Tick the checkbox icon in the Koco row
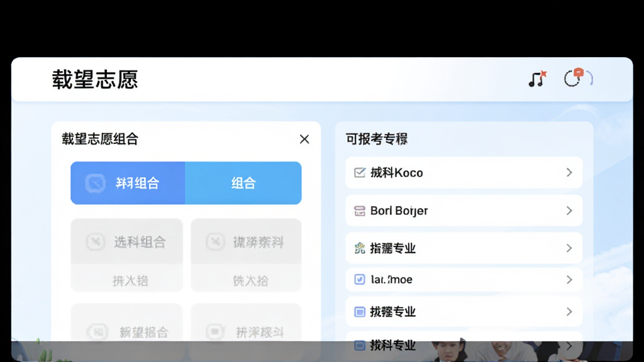The image size is (644, 362). click(x=359, y=173)
